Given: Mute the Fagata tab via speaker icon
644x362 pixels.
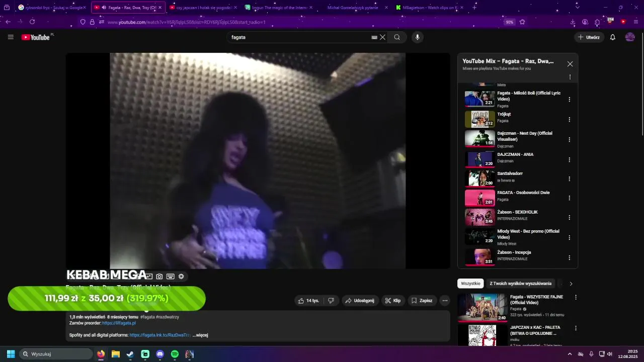Looking at the screenshot, I should pyautogui.click(x=104, y=8).
